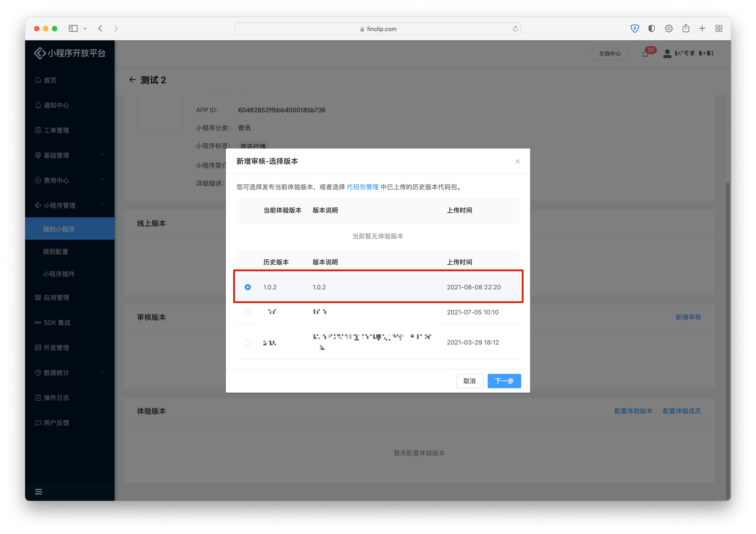Open 首页 in the sidebar
756x534 pixels.
(70, 80)
